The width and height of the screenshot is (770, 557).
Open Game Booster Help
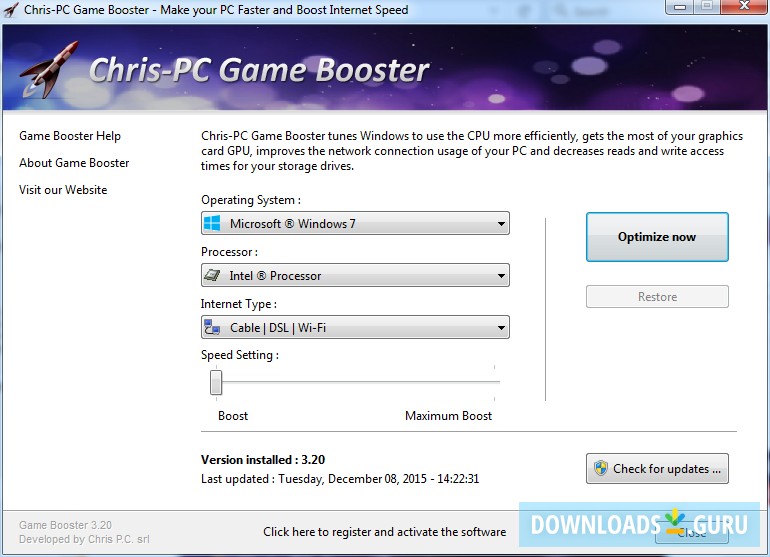[x=70, y=136]
